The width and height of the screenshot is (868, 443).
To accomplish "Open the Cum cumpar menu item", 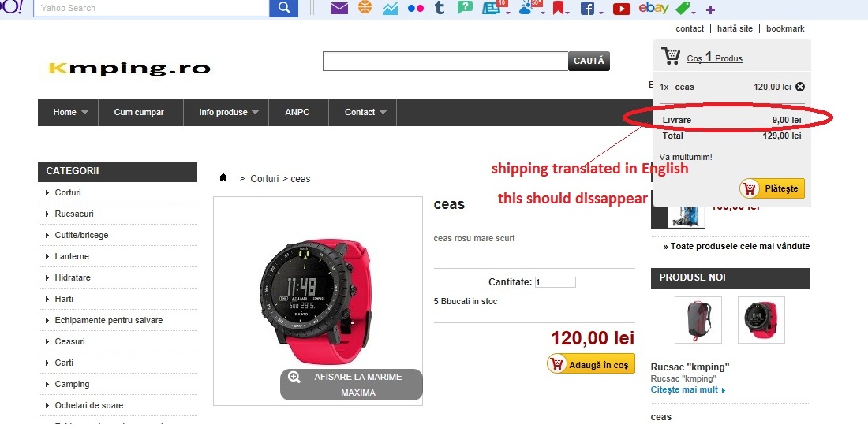I will pos(139,112).
